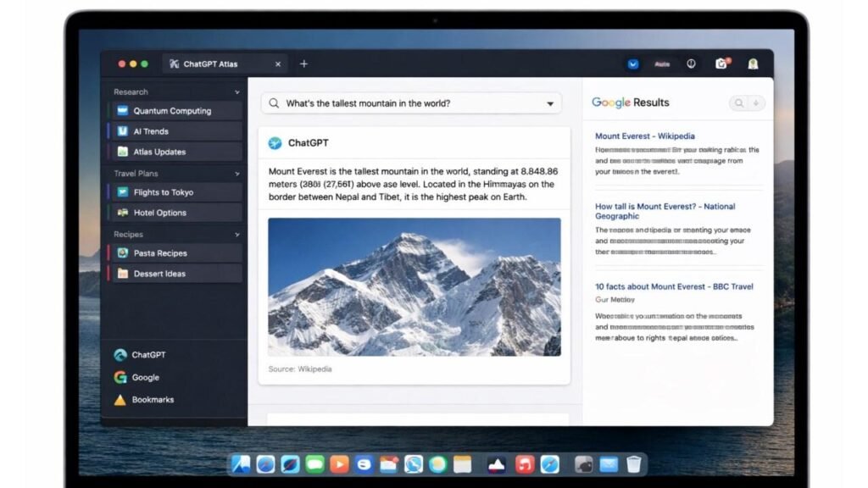The image size is (868, 488).
Task: Collapse the Travel Plans section
Action: click(237, 174)
